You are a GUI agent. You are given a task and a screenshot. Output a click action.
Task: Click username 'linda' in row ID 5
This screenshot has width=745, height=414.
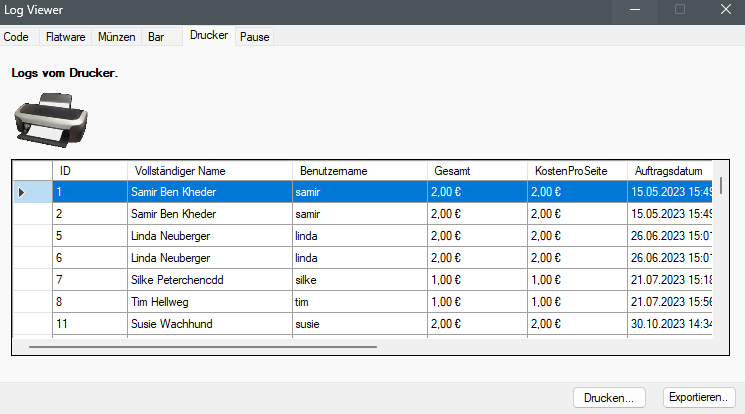point(360,236)
